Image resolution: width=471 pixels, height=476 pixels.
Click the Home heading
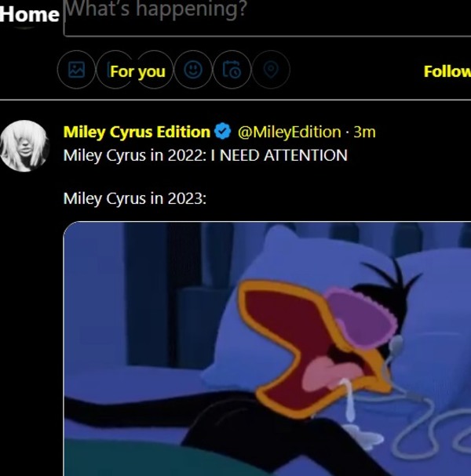pyautogui.click(x=30, y=14)
